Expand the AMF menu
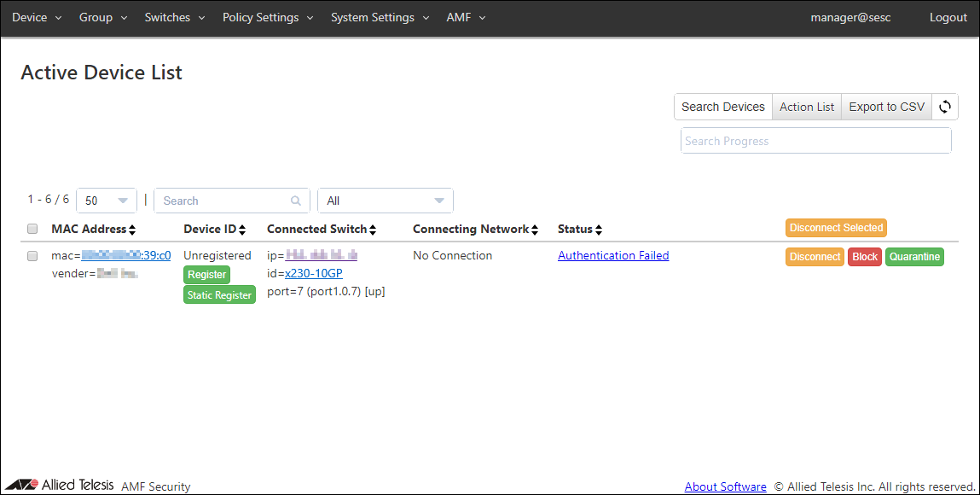 click(466, 18)
